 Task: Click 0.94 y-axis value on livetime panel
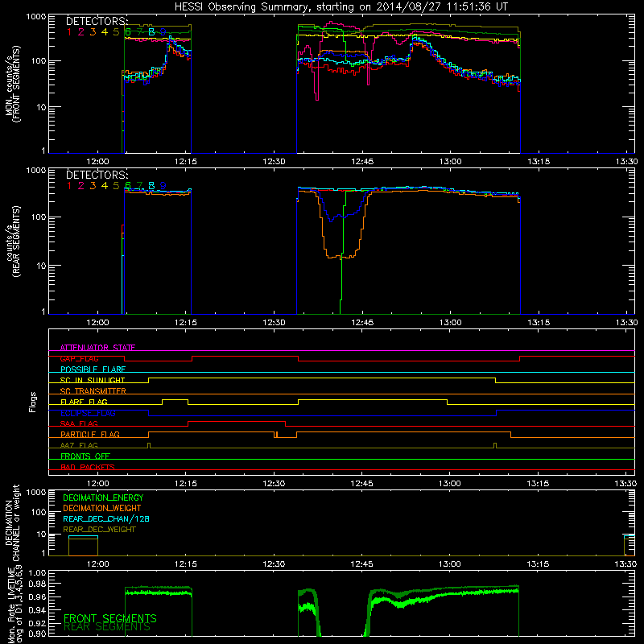(x=37, y=610)
